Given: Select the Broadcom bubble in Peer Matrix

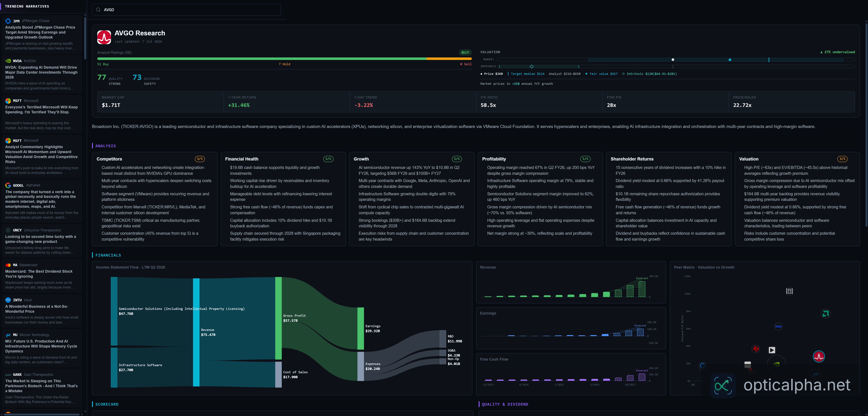Looking at the screenshot, I should [819, 356].
